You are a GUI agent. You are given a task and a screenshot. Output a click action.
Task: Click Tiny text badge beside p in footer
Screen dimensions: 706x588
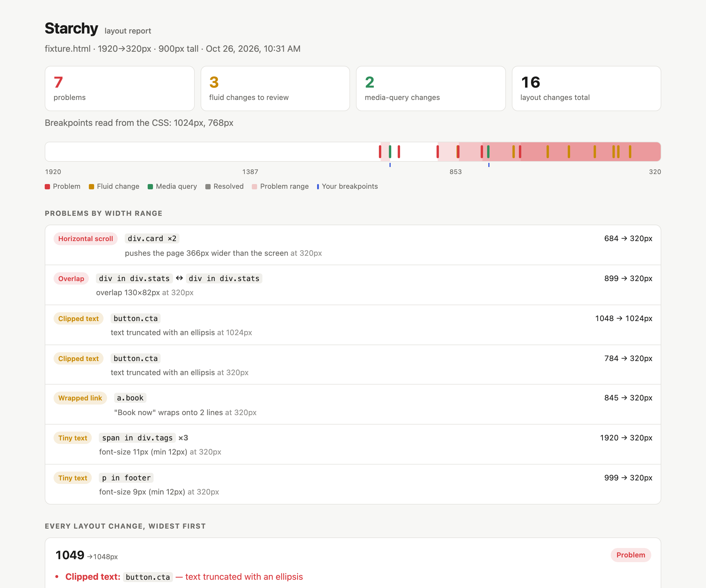pos(73,478)
